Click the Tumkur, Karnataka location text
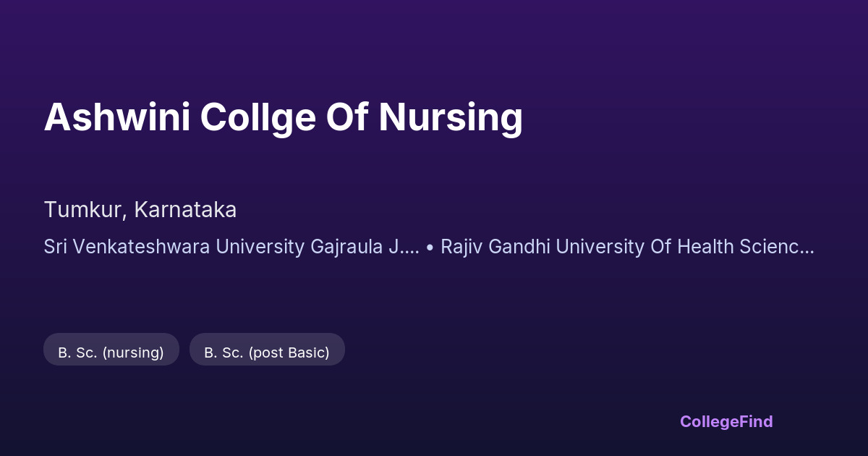This screenshot has width=868, height=456. point(140,210)
